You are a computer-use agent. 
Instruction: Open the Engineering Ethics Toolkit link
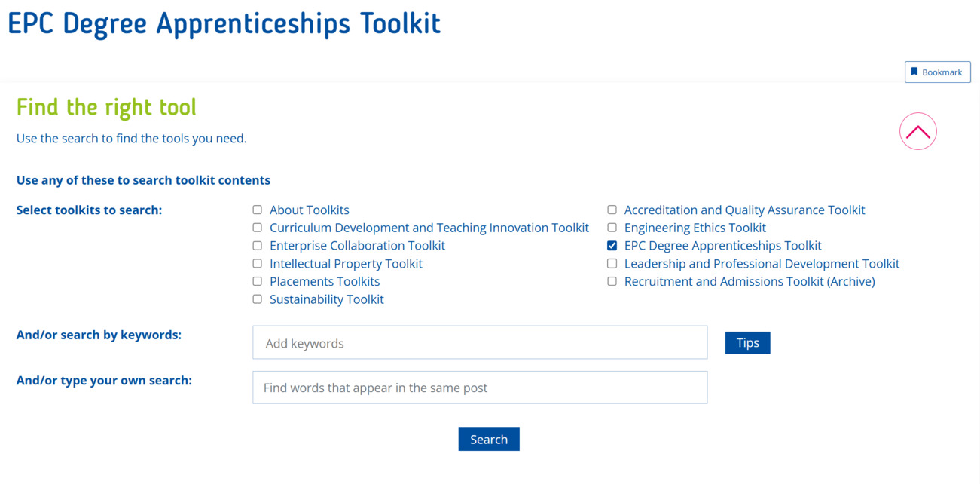coord(695,227)
